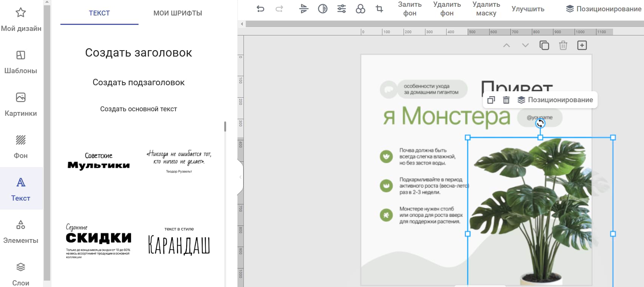Move page up with the chevron arrow
The width and height of the screenshot is (644, 287).
(507, 45)
